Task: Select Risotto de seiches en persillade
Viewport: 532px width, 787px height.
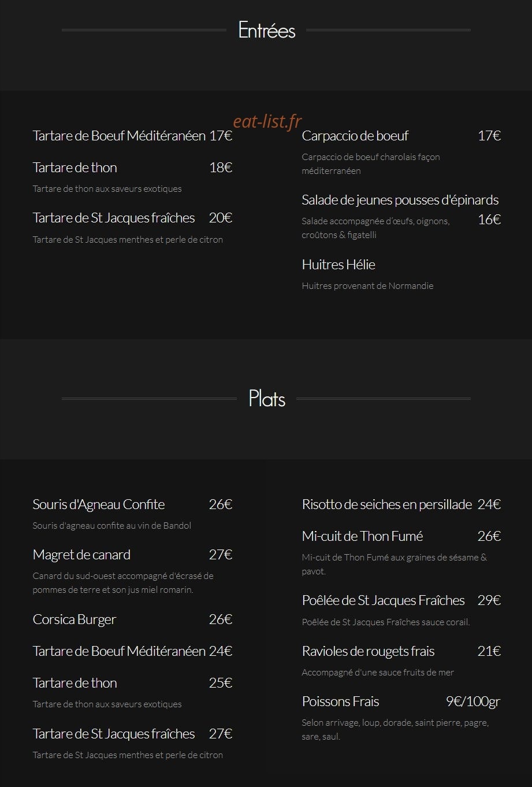Action: [x=387, y=504]
